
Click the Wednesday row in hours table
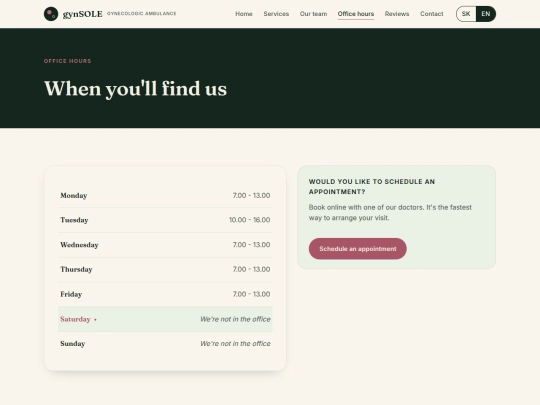[x=165, y=245]
